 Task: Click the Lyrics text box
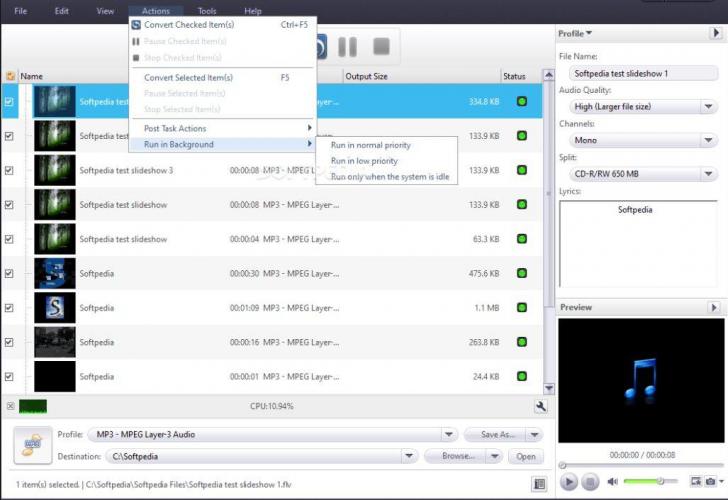tap(638, 244)
